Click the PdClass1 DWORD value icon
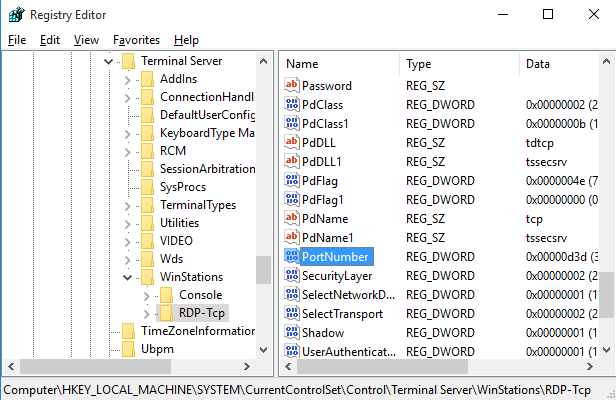616x400 pixels. coord(292,123)
